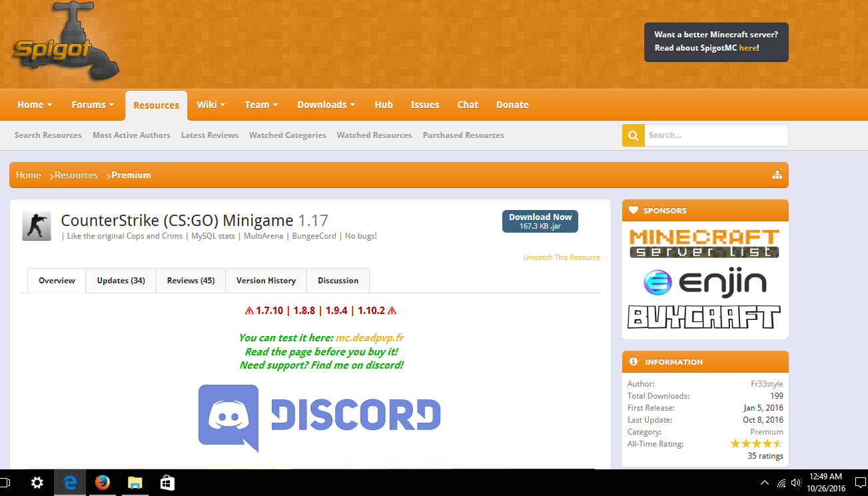Click the First Release date Jan 5, 2016
Screen dimensions: 868x496
763,408
